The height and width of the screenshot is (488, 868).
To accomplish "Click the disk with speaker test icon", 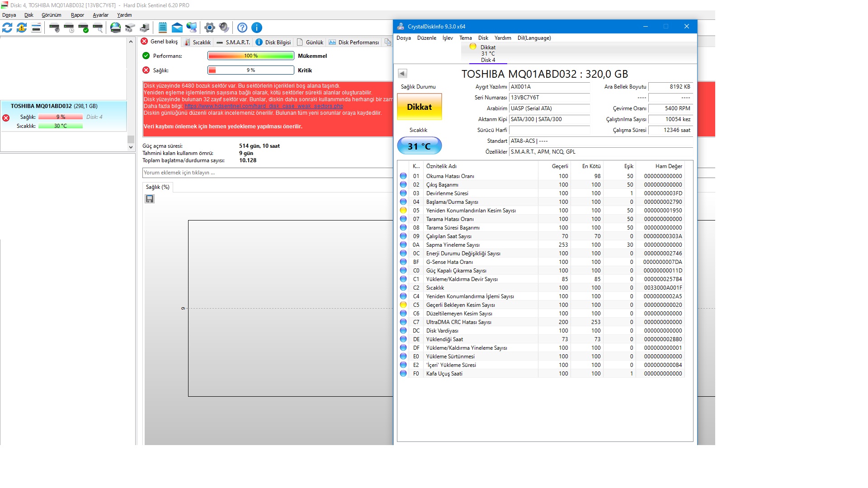I will click(x=54, y=28).
